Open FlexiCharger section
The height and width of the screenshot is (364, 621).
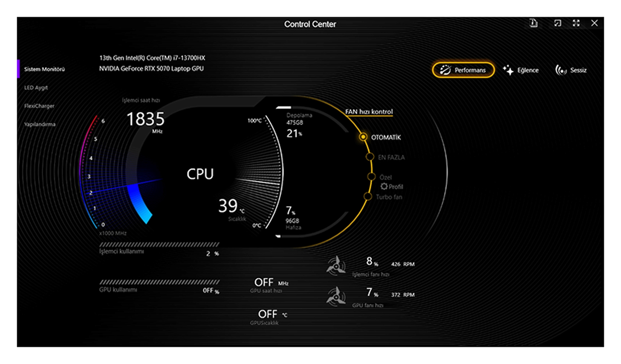[39, 106]
